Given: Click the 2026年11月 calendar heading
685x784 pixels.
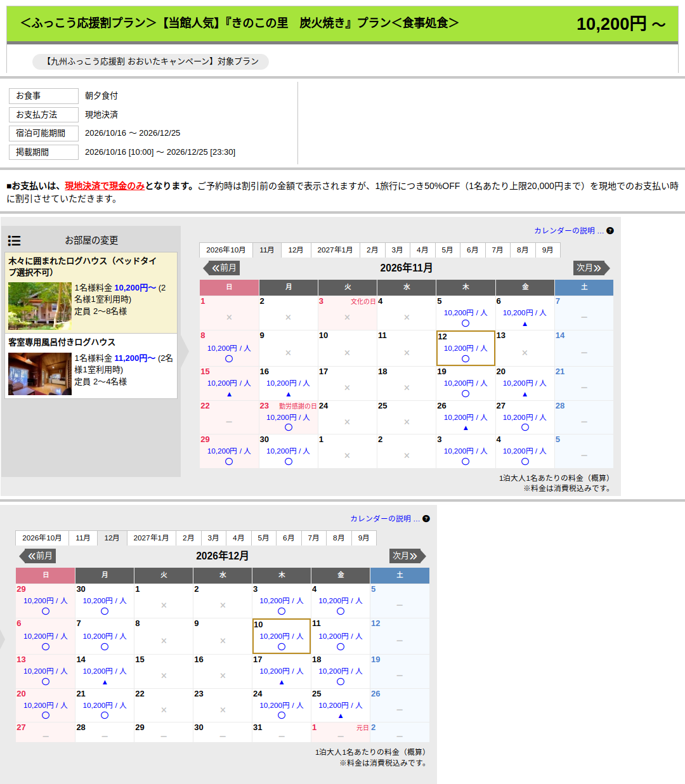Looking at the screenshot, I should point(406,268).
